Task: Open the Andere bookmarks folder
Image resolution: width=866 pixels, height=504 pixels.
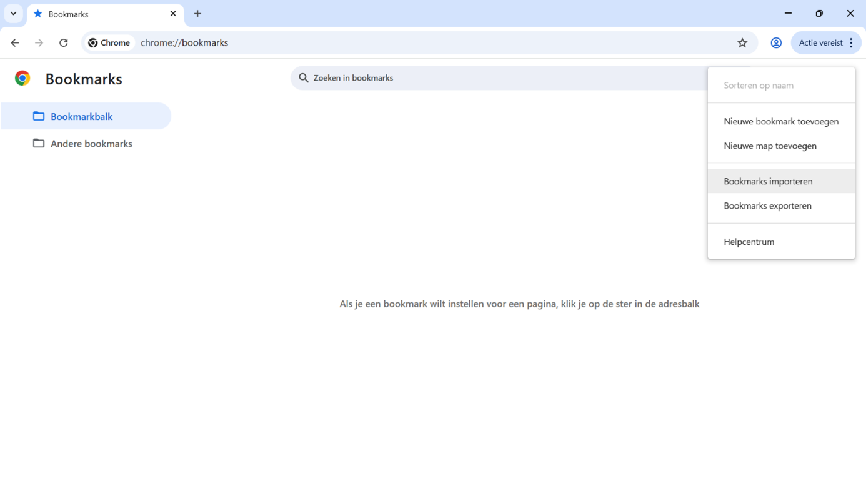Action: tap(92, 143)
